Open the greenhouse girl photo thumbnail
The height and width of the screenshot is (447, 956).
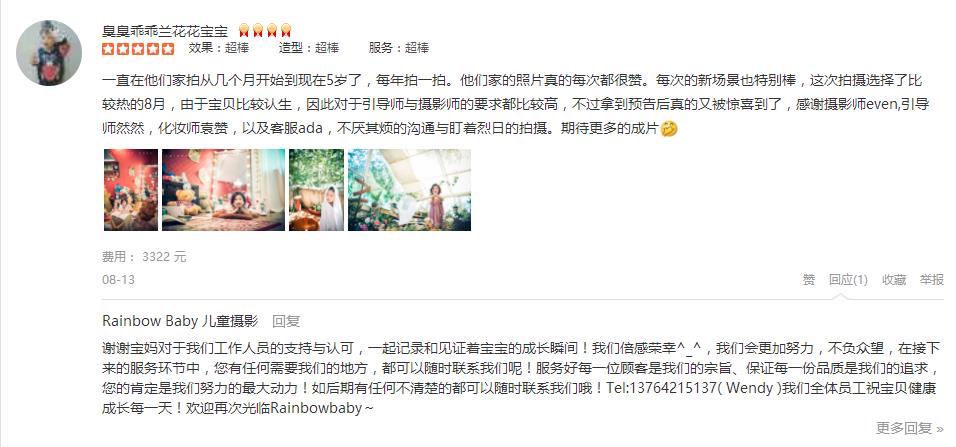point(409,190)
